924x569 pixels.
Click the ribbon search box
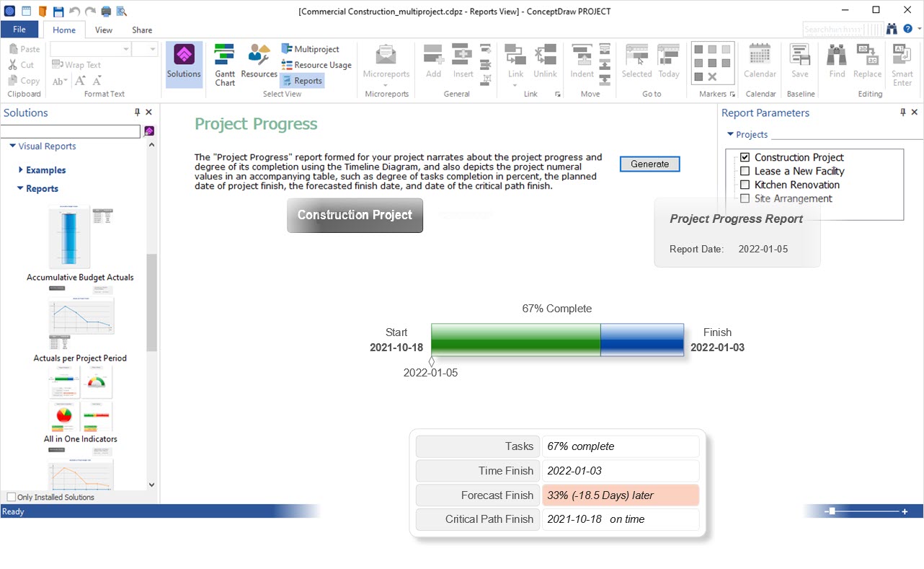[843, 29]
